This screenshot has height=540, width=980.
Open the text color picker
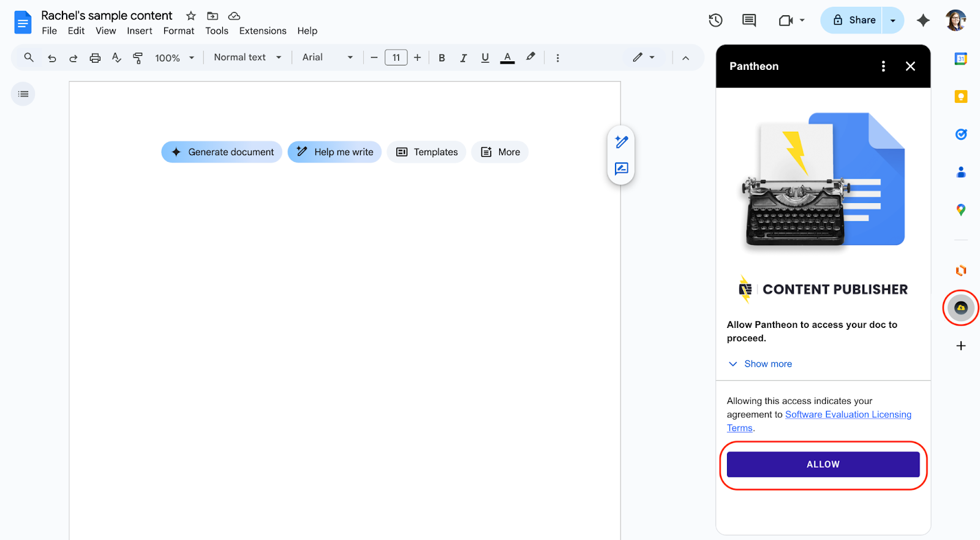click(x=507, y=58)
